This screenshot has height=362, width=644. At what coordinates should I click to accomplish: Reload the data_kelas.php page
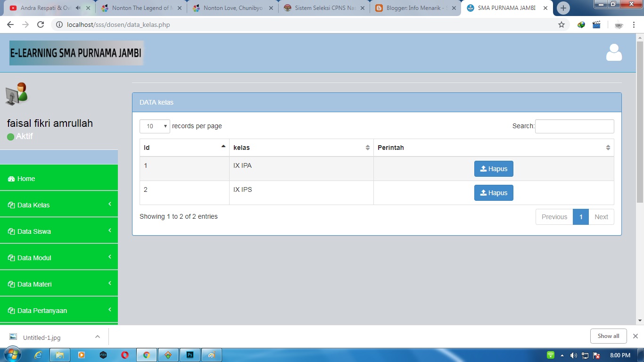pos(41,25)
